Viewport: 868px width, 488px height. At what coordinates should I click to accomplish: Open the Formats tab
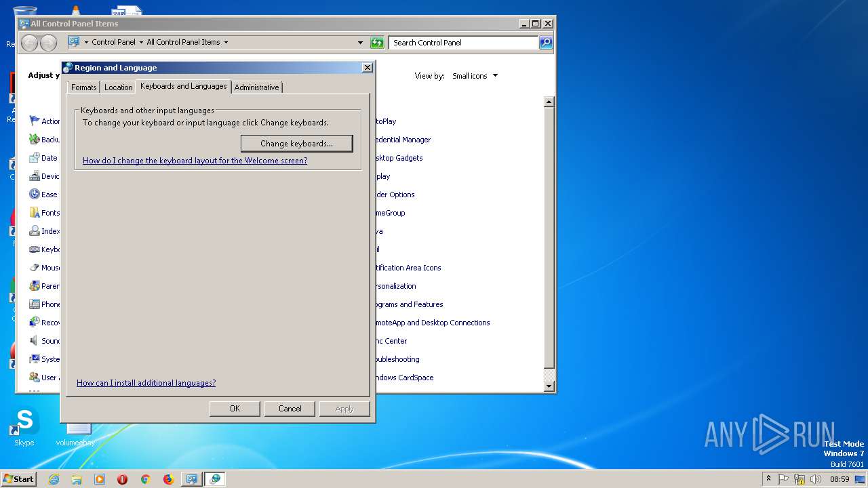tap(84, 87)
